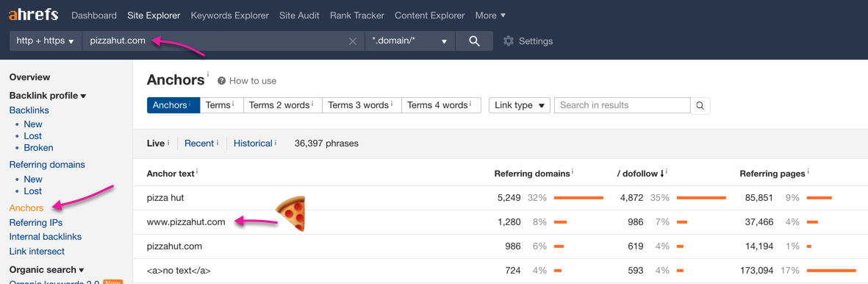Open the http + https protocol dropdown
Screen dimensions: 868x284
tap(46, 41)
